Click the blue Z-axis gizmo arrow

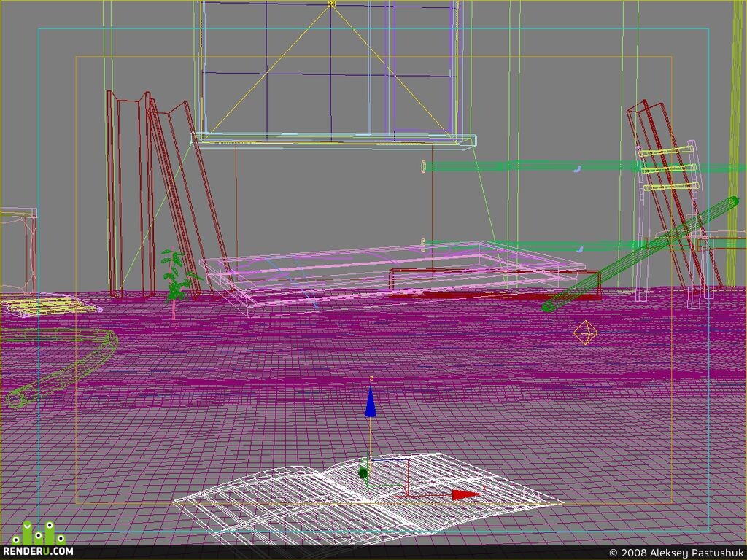coord(370,402)
